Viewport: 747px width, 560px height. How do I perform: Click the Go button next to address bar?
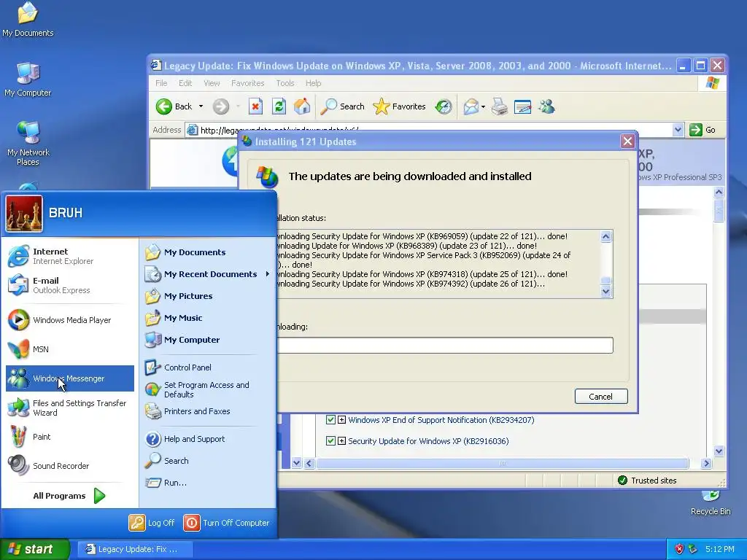(x=703, y=130)
